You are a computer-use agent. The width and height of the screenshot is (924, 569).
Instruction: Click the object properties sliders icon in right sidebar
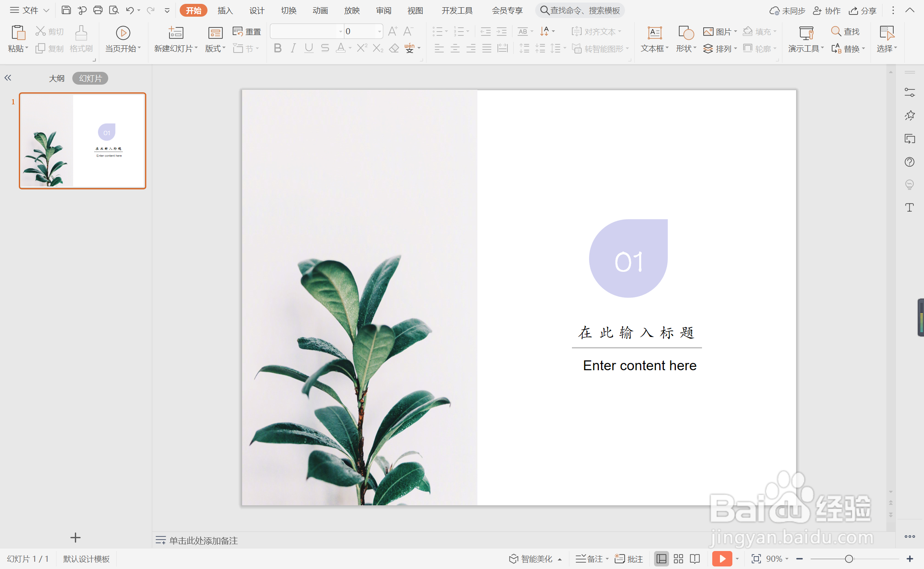(x=909, y=92)
